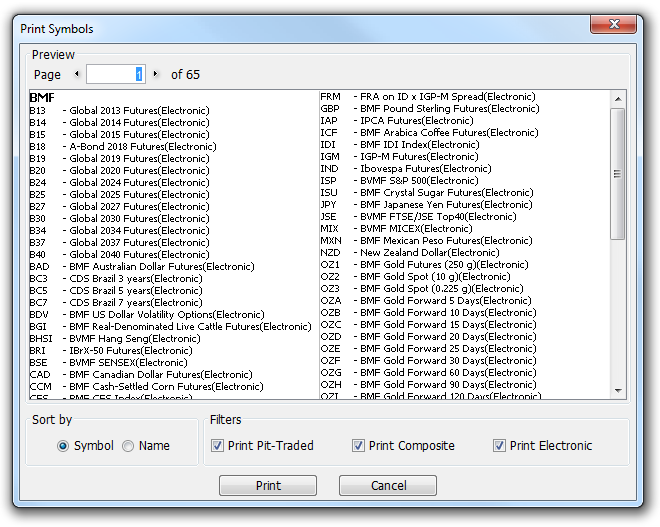Click the B14 Global 2014 Futures row
Viewport: 660px width, 527px height.
[x=119, y=122]
